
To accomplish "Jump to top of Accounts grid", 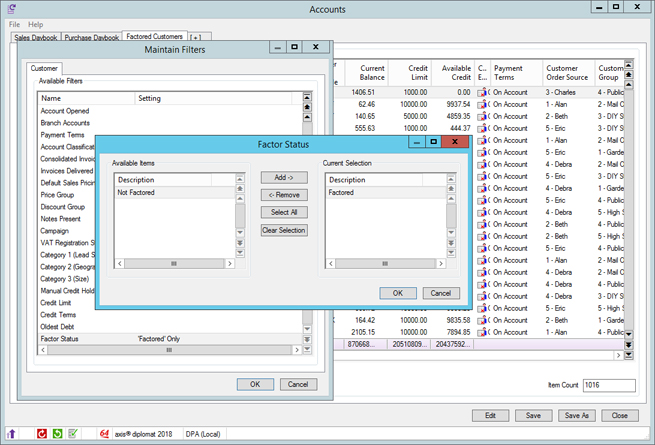I will click(x=629, y=65).
